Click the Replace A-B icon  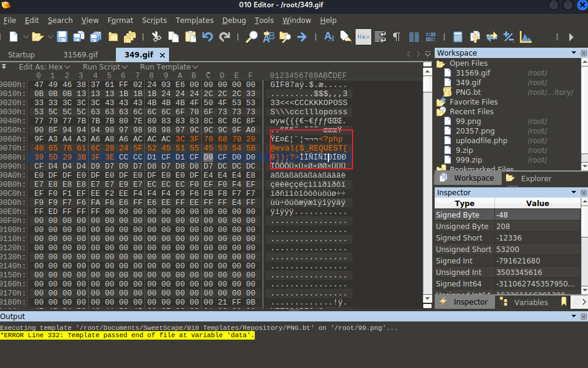click(269, 37)
